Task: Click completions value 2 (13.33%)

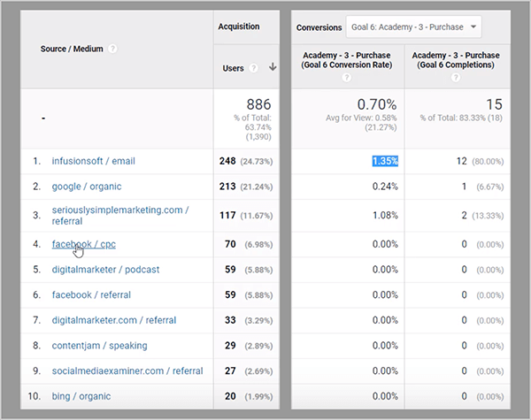Action: coord(482,215)
